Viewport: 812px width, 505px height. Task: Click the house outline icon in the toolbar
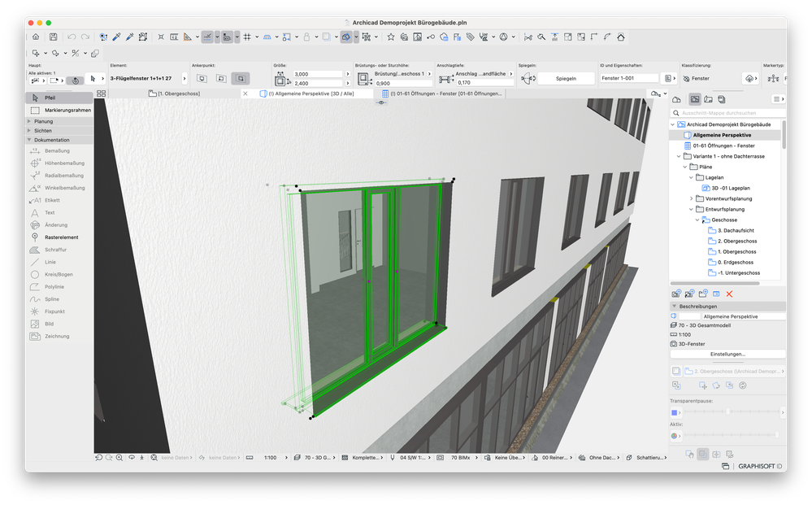621,37
